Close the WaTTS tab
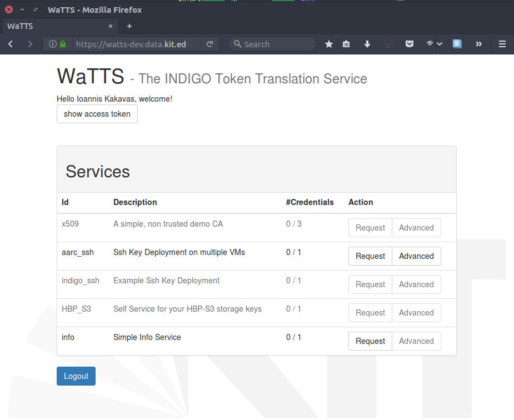This screenshot has height=420, width=514. pyautogui.click(x=111, y=26)
